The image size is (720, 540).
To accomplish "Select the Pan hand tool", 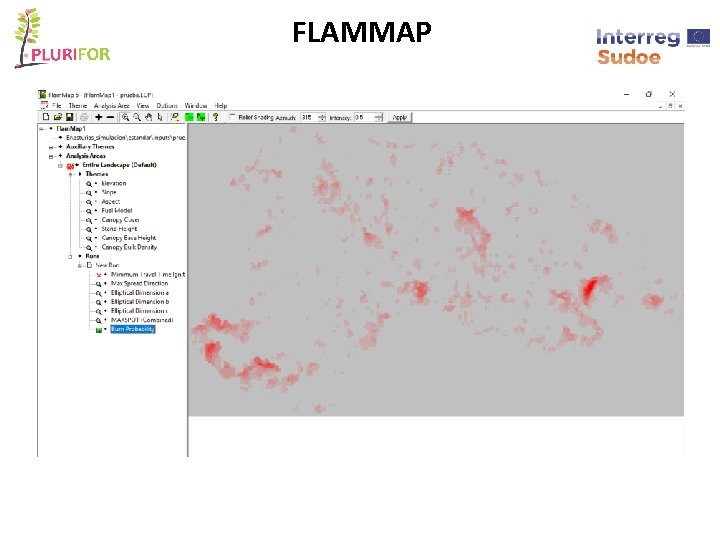I will point(148,117).
